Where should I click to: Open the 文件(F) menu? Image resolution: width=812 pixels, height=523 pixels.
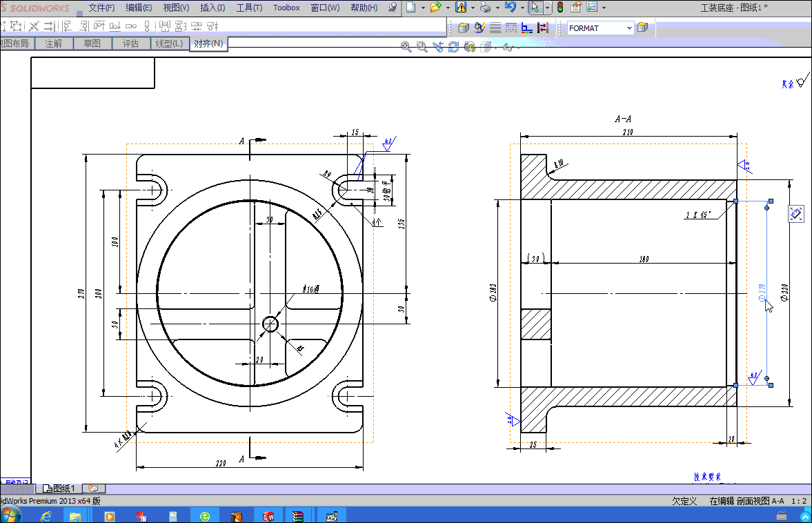point(101,8)
